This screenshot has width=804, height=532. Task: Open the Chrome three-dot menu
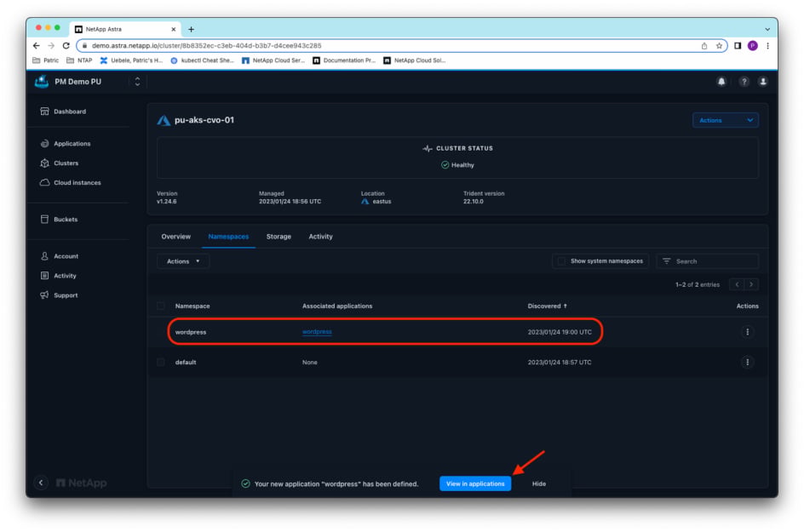pos(767,46)
